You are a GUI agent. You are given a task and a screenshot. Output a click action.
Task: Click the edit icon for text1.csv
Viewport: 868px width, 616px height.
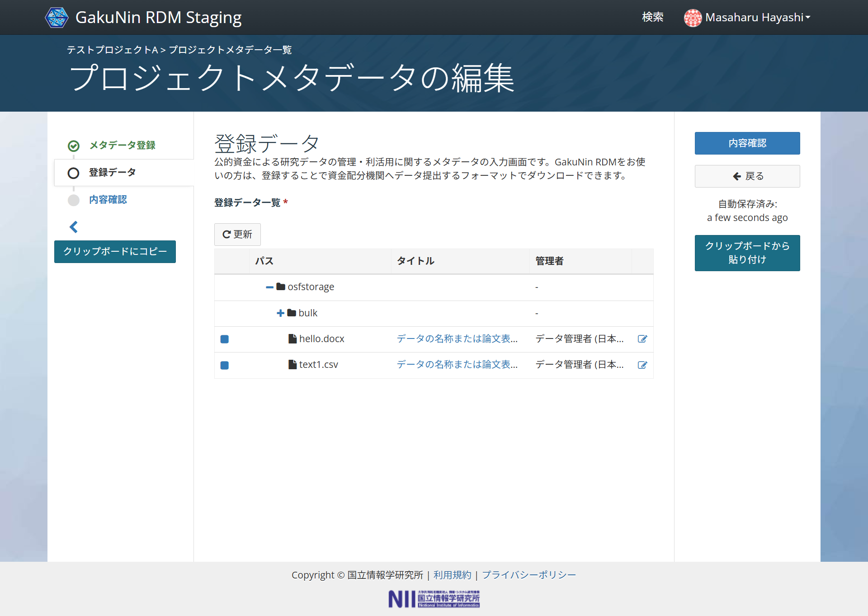click(x=642, y=365)
